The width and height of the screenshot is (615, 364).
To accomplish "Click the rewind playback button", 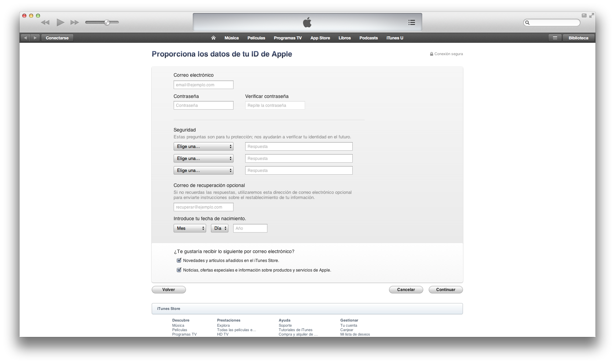I will point(45,23).
